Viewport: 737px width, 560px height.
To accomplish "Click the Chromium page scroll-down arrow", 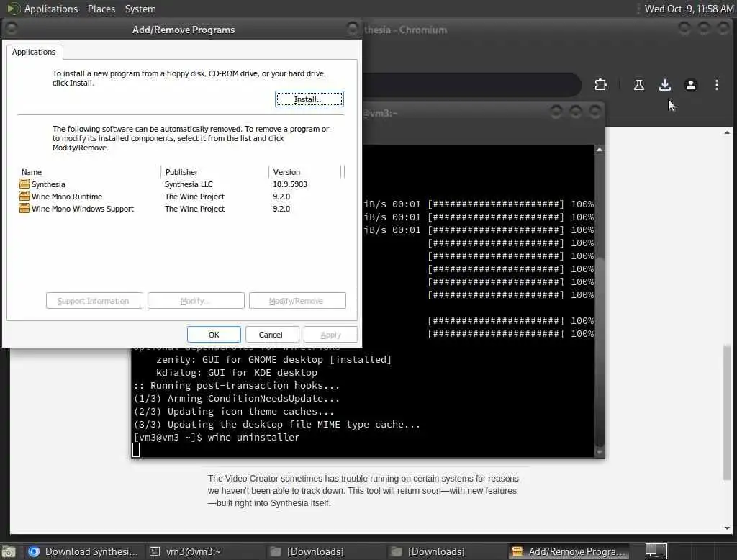I will (x=727, y=528).
